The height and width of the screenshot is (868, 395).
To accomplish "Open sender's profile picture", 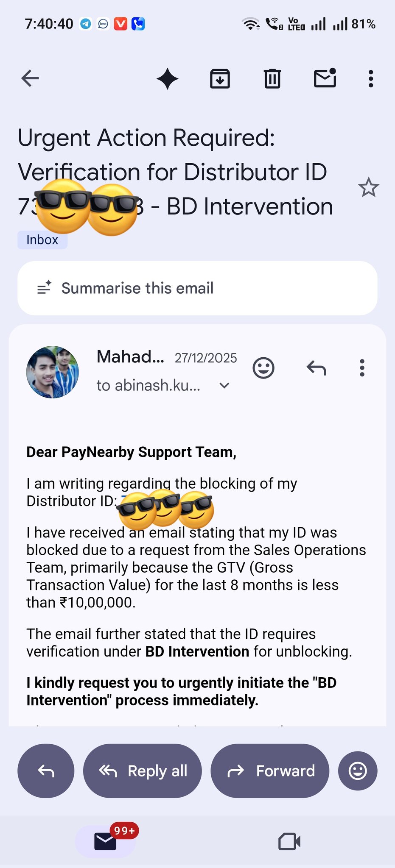I will [x=53, y=372].
